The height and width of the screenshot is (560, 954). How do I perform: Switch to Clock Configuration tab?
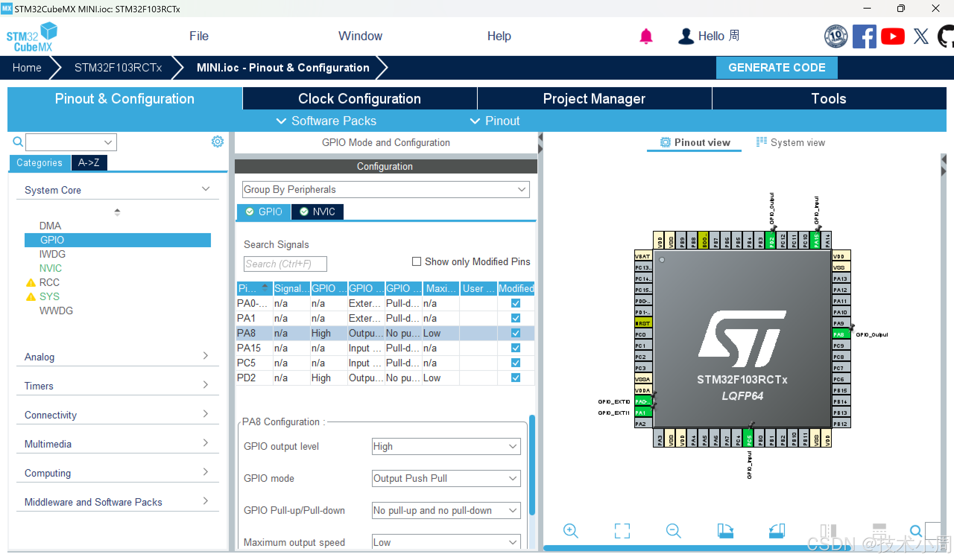click(359, 99)
